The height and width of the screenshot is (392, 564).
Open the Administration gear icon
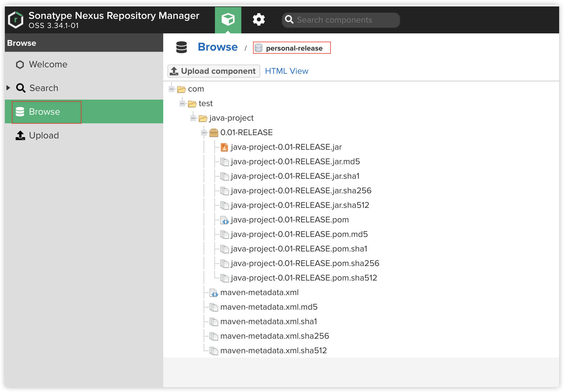click(x=259, y=20)
